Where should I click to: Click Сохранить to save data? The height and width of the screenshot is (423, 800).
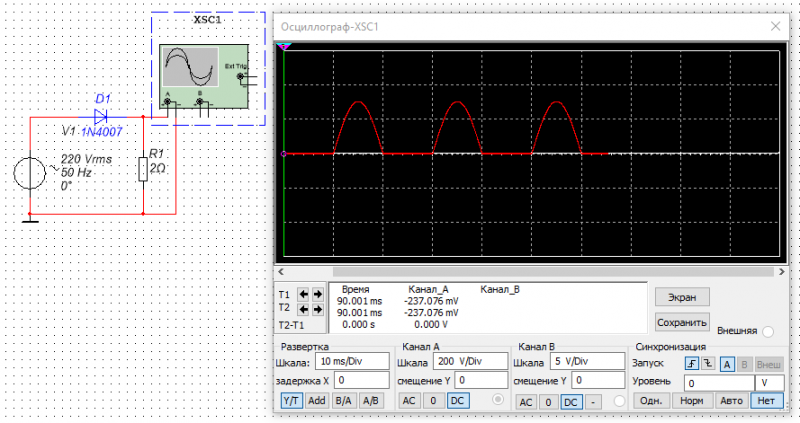pyautogui.click(x=682, y=322)
